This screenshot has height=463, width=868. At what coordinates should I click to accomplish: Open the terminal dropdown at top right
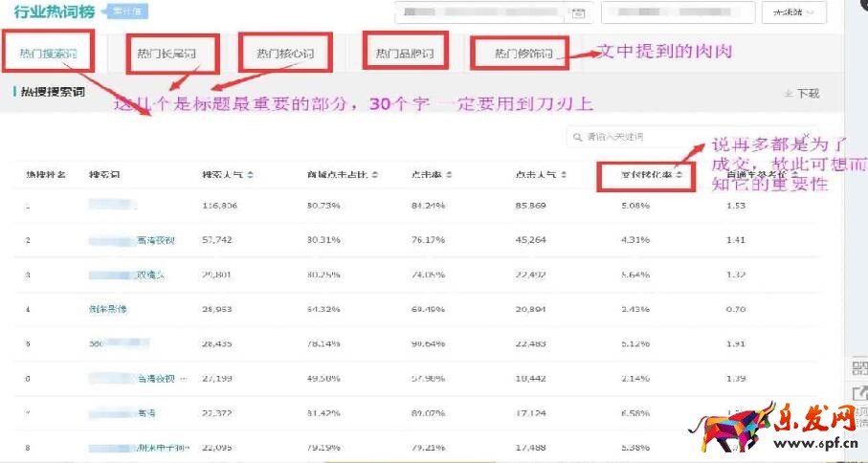(793, 13)
